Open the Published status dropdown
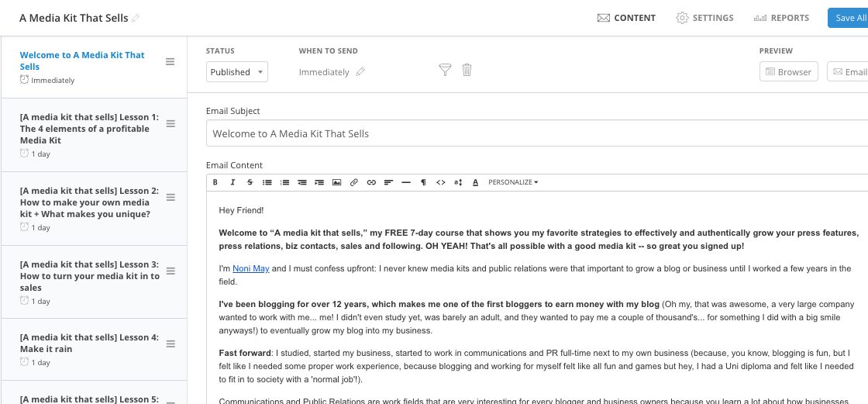The height and width of the screenshot is (404, 868). click(237, 71)
